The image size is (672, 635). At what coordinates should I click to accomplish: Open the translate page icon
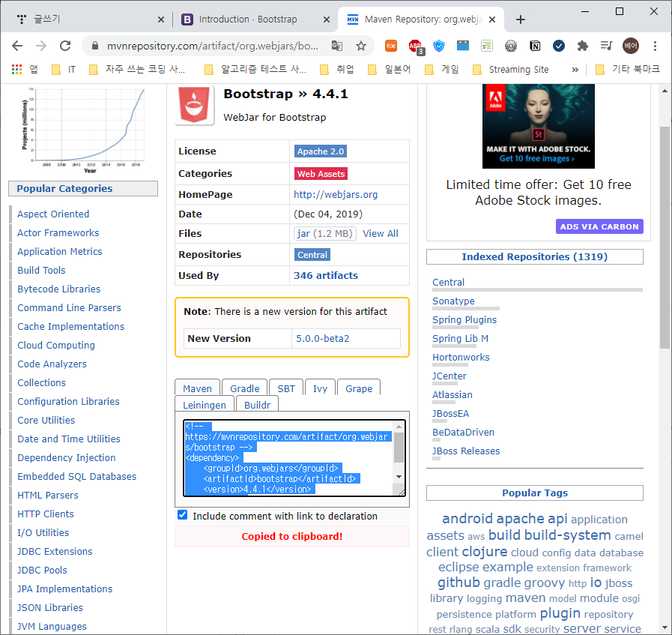click(x=337, y=46)
